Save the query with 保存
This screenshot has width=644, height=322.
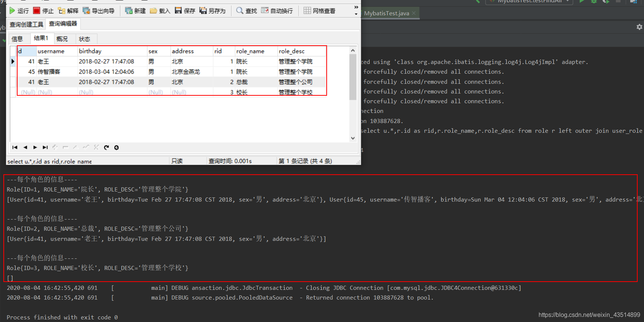tap(185, 11)
